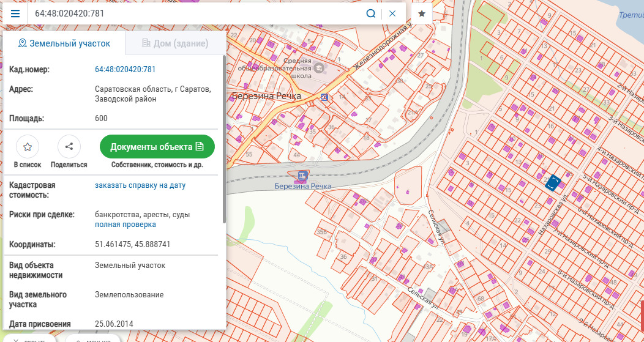Image resolution: width=644 pixels, height=342 pixels.
Task: Hide the panel using "скрыть" button
Action: [x=28, y=339]
